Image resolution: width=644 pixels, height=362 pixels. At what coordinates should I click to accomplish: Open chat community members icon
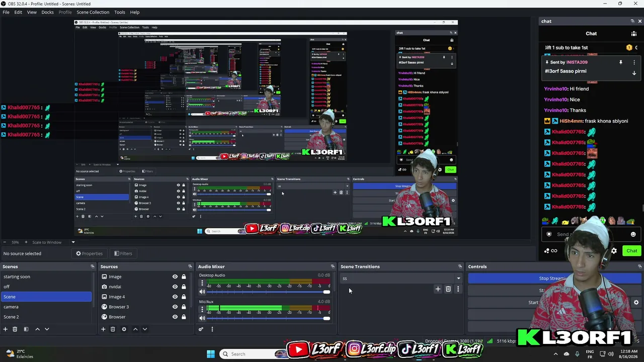pos(634,34)
